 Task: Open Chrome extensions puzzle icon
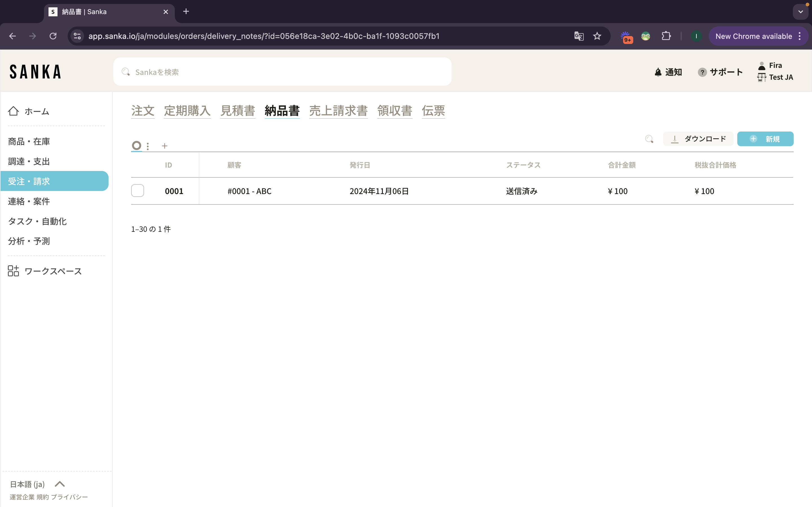point(666,36)
